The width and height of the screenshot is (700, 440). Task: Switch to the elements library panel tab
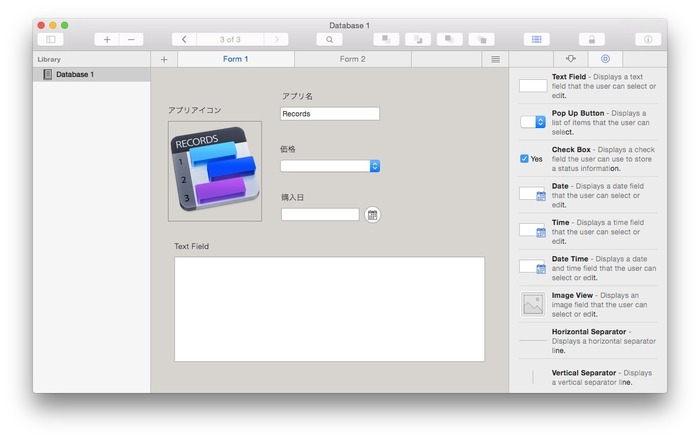605,59
